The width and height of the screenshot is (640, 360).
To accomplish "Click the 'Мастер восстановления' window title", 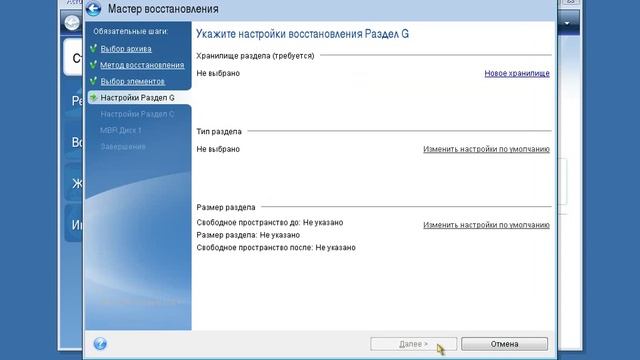I will click(x=163, y=9).
